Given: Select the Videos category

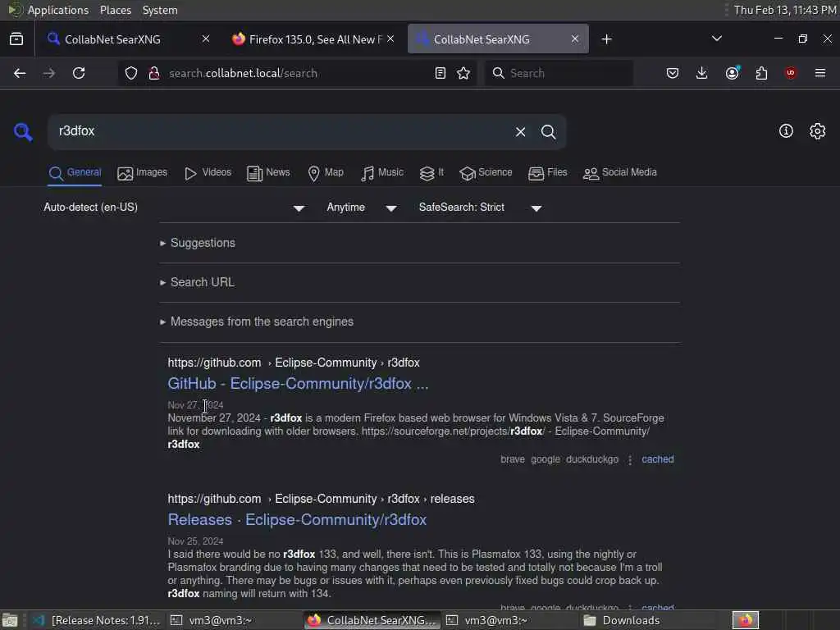Looking at the screenshot, I should click(208, 172).
